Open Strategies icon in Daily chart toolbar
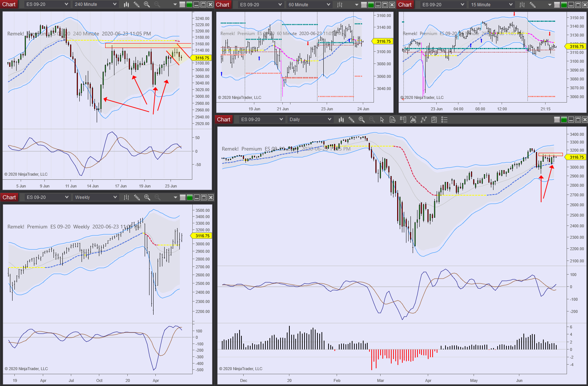Screen dimensions: 588x386 (x=434, y=120)
